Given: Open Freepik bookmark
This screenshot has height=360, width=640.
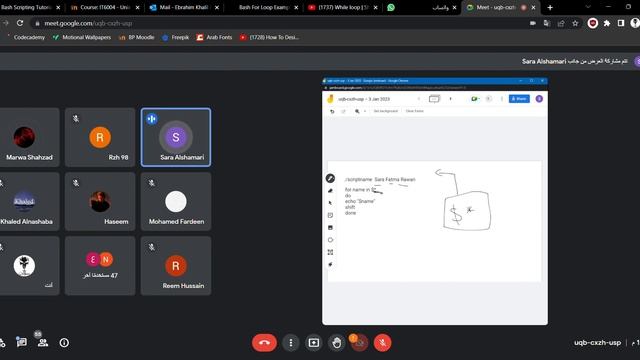Looking at the screenshot, I should point(176,37).
